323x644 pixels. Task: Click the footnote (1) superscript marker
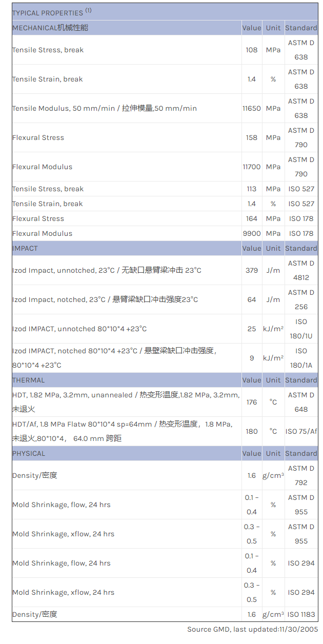tap(88, 10)
